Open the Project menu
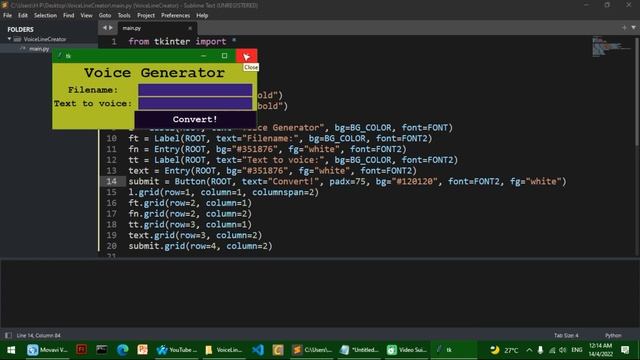The image size is (640, 360). point(146,16)
